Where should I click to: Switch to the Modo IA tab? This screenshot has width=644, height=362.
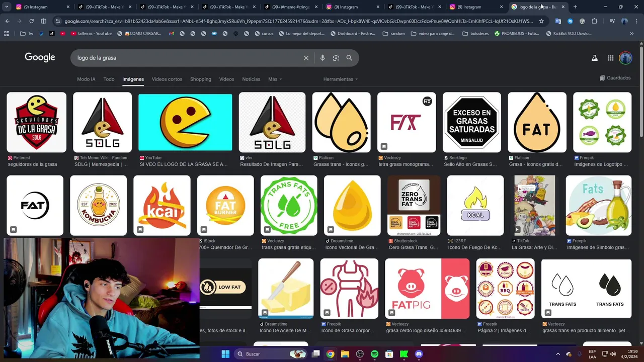pyautogui.click(x=86, y=79)
